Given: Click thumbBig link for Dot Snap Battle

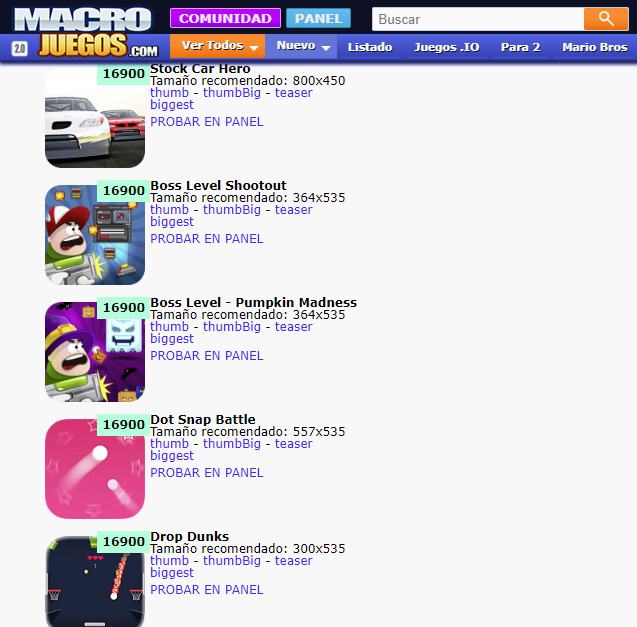Looking at the screenshot, I should click(x=232, y=444).
